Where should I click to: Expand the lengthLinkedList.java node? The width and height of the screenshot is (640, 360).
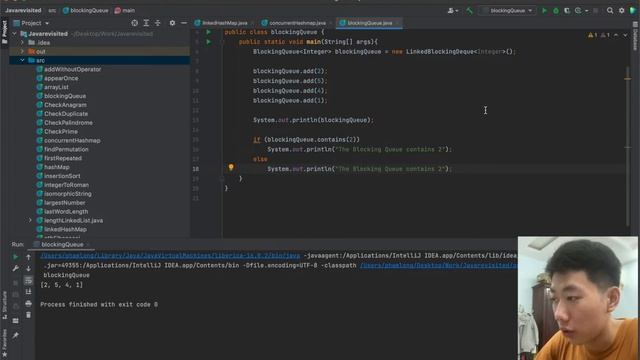[30, 220]
